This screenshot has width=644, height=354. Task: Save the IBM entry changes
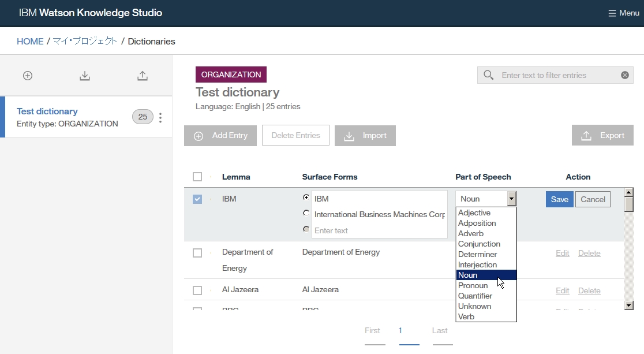coord(559,199)
